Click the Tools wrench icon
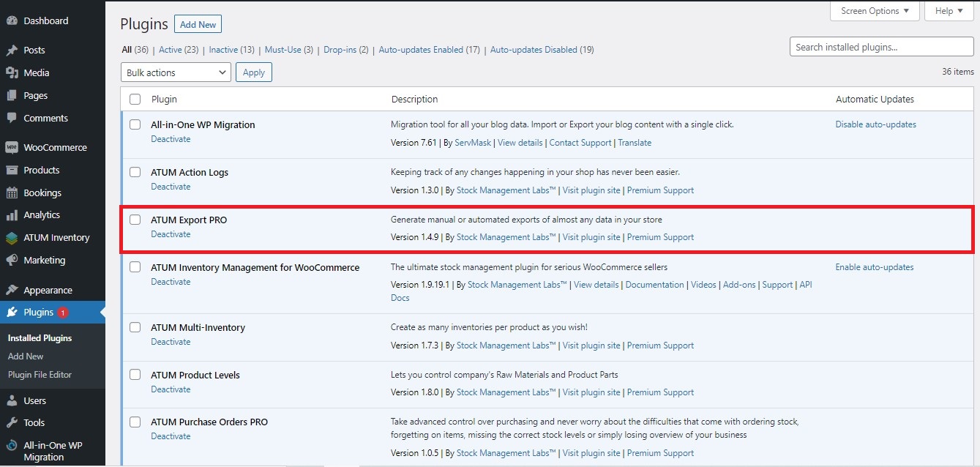 12,422
